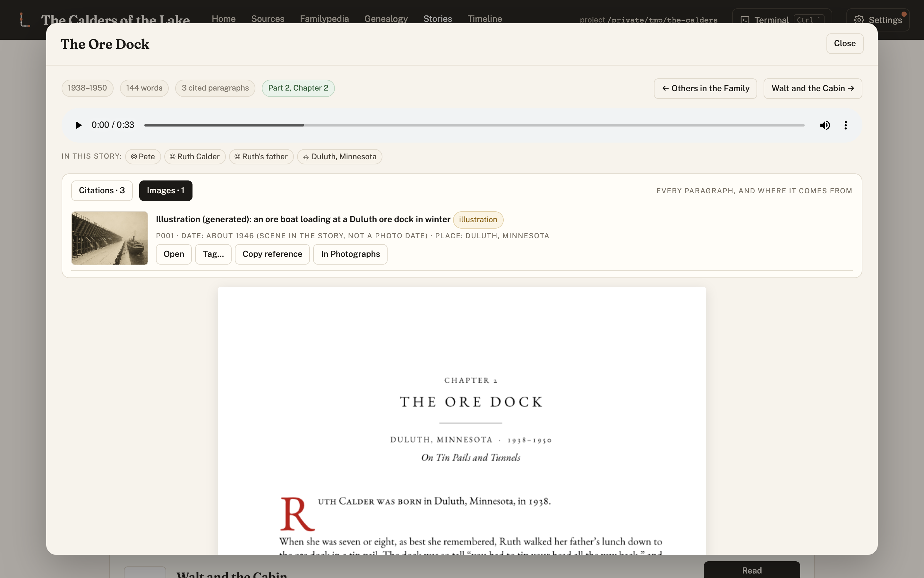Open the audio player more-options menu
The image size is (924, 578).
pyautogui.click(x=845, y=125)
